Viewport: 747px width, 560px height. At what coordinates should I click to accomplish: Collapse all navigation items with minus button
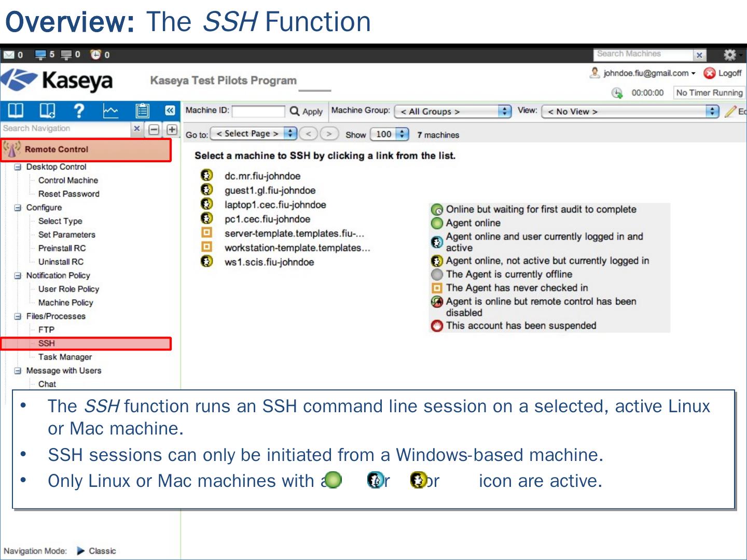[x=154, y=129]
